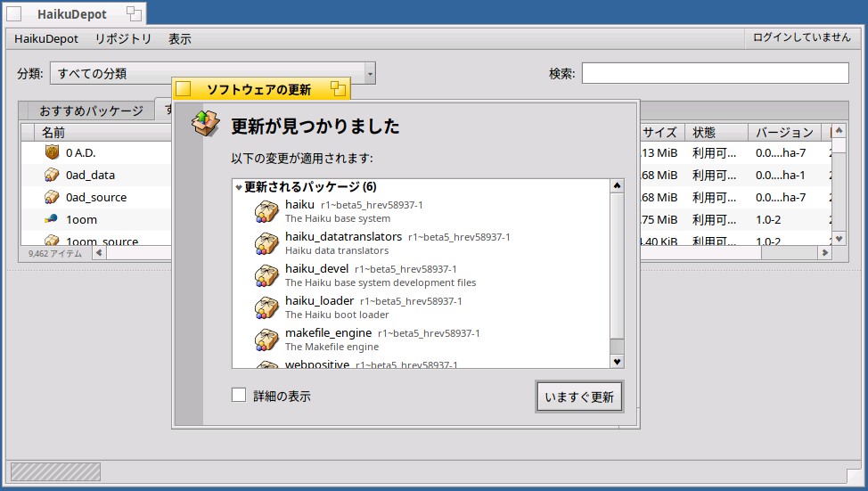Click the haiku package icon
868x491 pixels.
coord(266,211)
